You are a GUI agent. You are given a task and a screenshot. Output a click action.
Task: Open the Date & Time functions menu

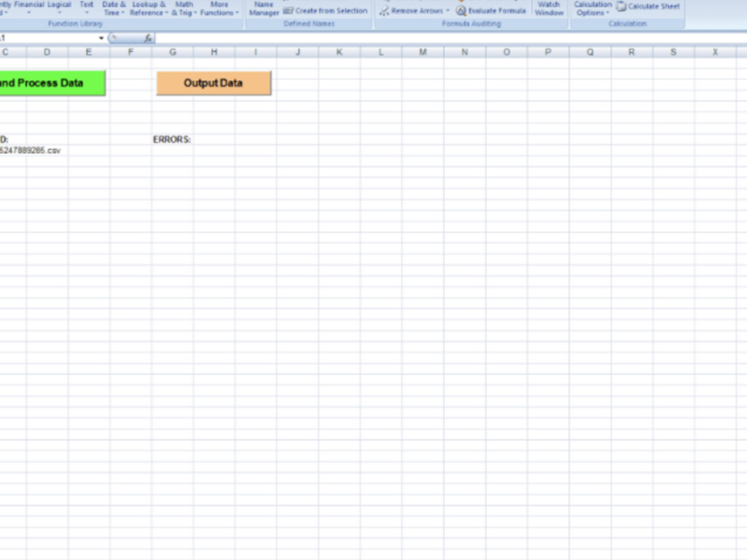tap(113, 8)
